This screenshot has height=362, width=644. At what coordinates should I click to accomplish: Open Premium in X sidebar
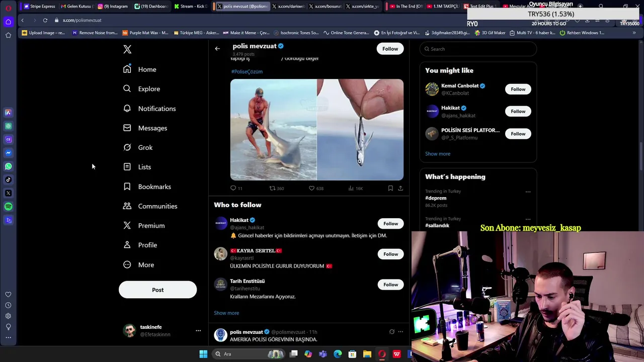click(x=144, y=226)
